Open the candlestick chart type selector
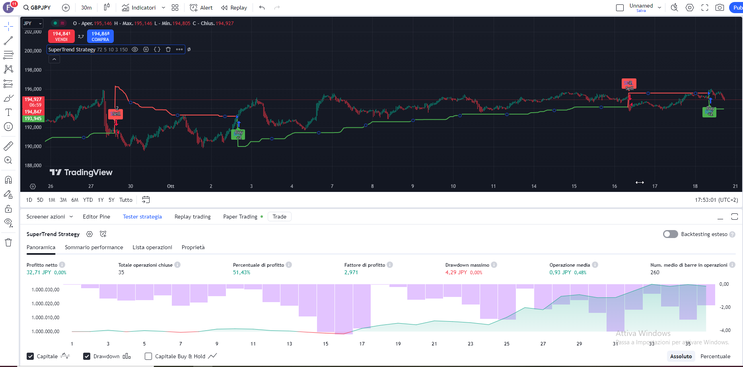This screenshot has height=367, width=743. [107, 8]
